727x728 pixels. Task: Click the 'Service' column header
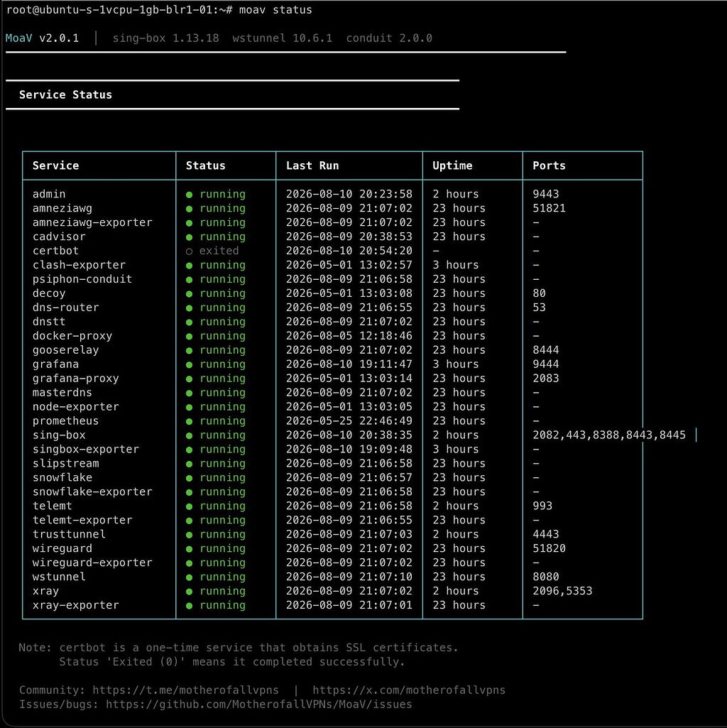click(x=55, y=165)
